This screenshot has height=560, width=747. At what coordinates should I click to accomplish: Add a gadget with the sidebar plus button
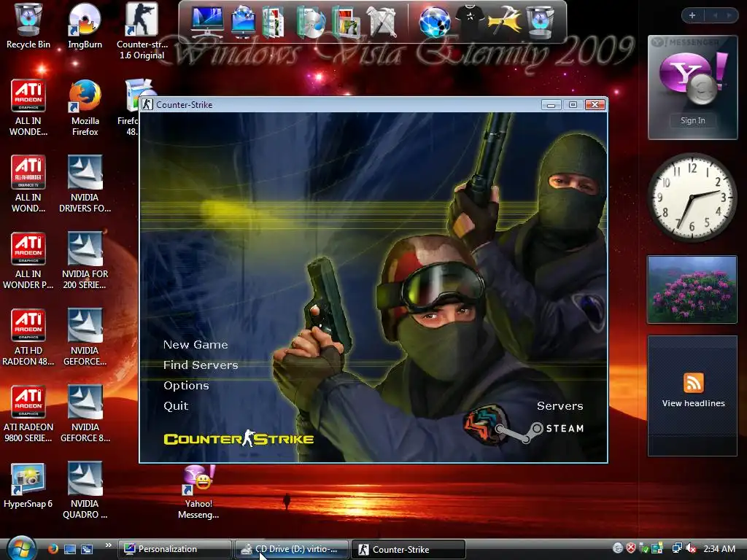coord(692,15)
